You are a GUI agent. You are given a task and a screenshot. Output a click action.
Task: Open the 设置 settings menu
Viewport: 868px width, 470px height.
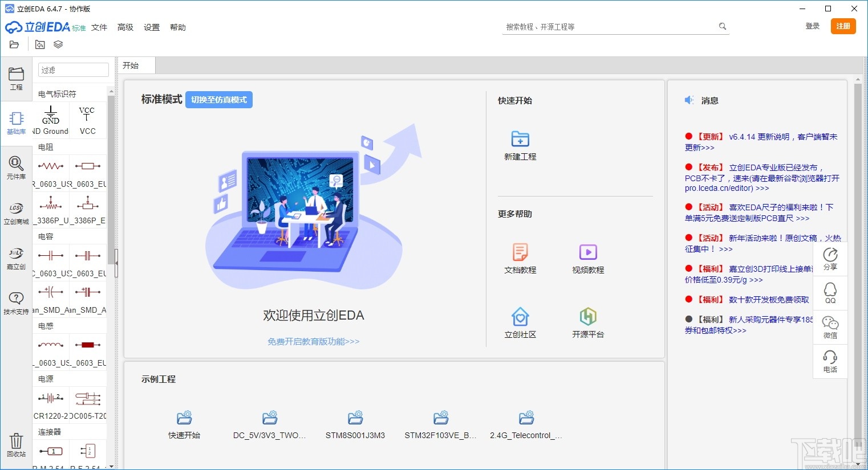[x=151, y=27]
